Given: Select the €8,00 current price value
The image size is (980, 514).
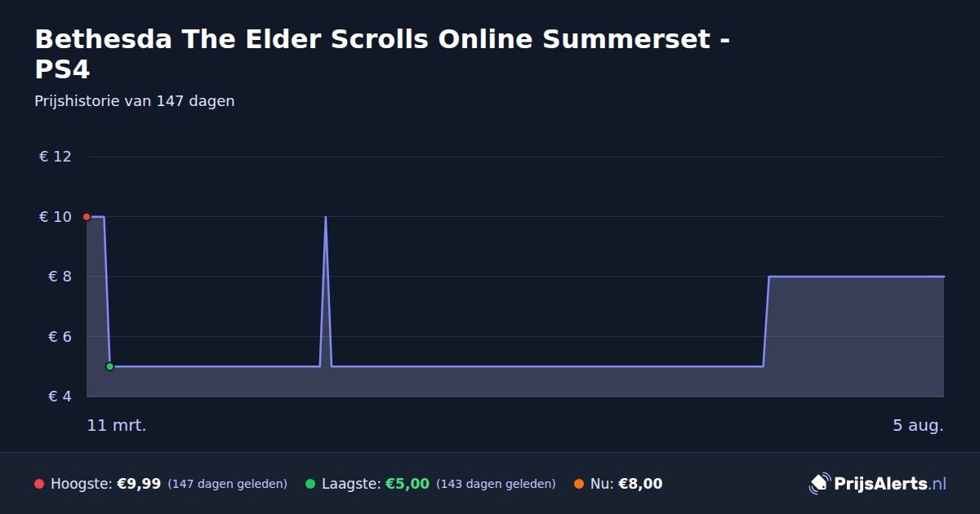Looking at the screenshot, I should (640, 484).
